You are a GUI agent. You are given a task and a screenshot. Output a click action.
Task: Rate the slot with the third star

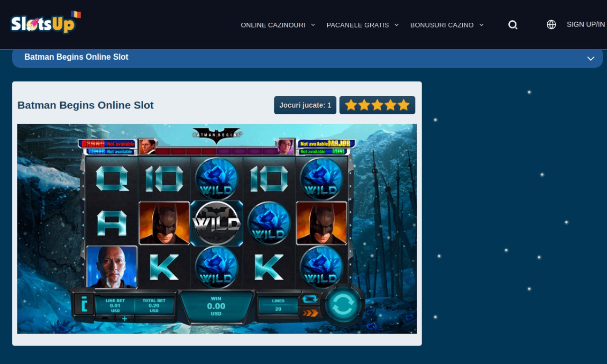377,105
